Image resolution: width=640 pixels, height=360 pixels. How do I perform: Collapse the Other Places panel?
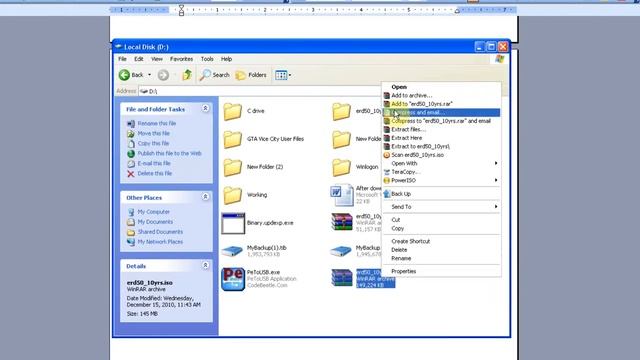[205, 197]
